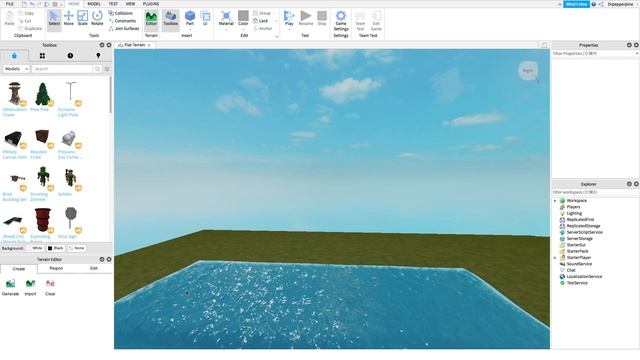Click the Right face view cube
Image resolution: width=640 pixels, height=360 pixels.
[x=527, y=71]
